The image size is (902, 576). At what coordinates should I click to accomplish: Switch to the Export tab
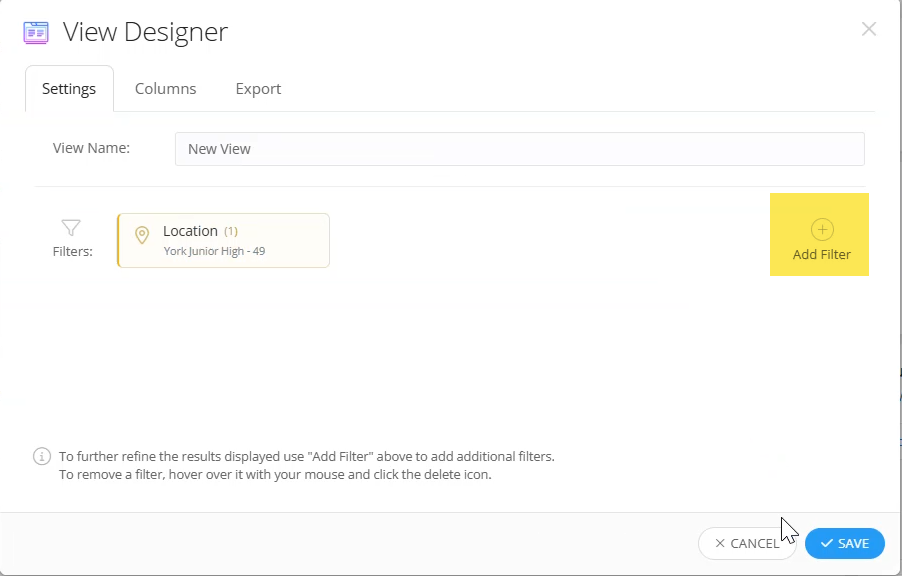[257, 88]
